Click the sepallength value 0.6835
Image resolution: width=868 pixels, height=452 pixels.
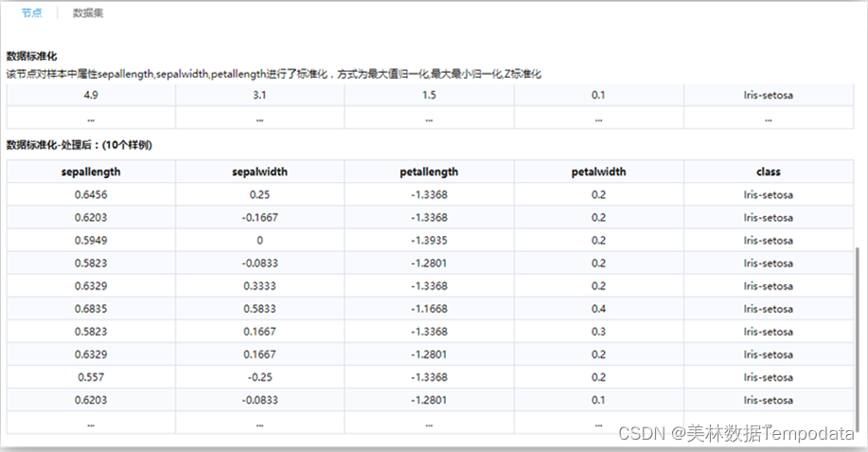tap(91, 309)
